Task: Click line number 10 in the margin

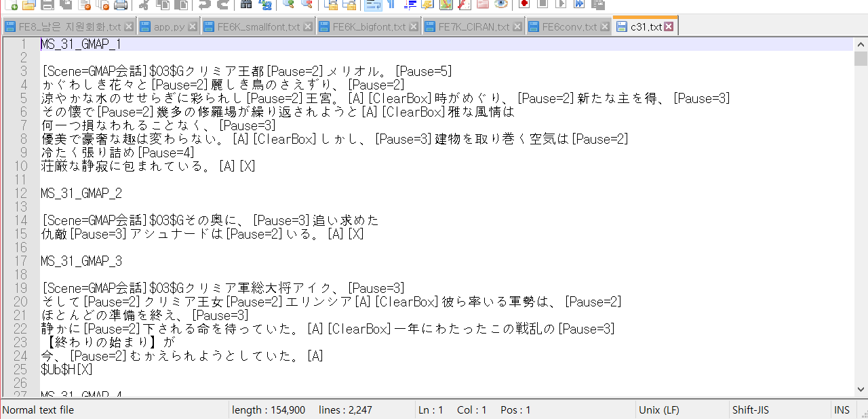Action: pyautogui.click(x=20, y=166)
